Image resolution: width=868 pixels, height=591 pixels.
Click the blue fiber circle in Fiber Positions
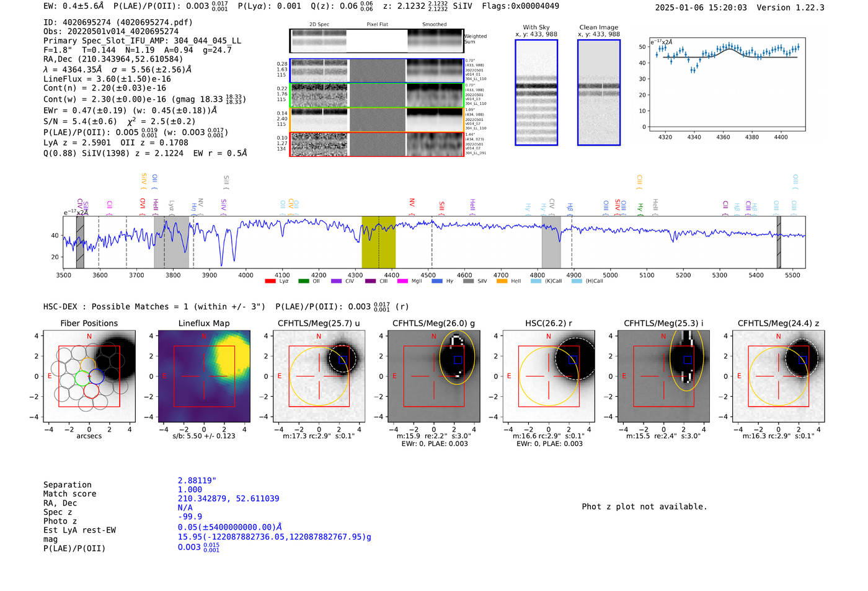pyautogui.click(x=96, y=376)
